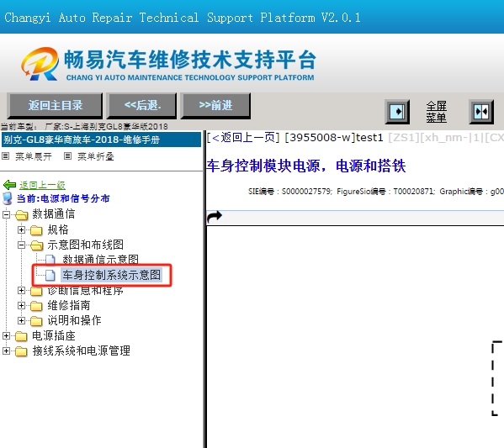Click document icon for 数据通信示意图
This screenshot has width=504, height=448.
tap(50, 260)
